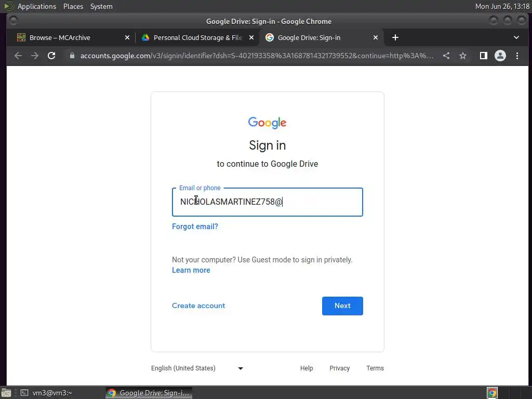Click the Chrome icon in the bottom tray
The width and height of the screenshot is (532, 399).
(492, 393)
